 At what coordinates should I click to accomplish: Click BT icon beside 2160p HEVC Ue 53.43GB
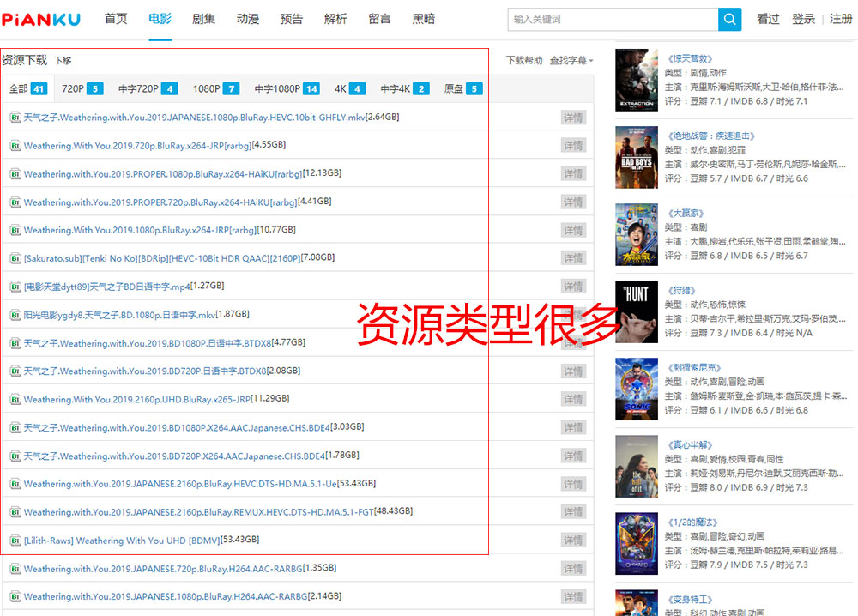15,484
